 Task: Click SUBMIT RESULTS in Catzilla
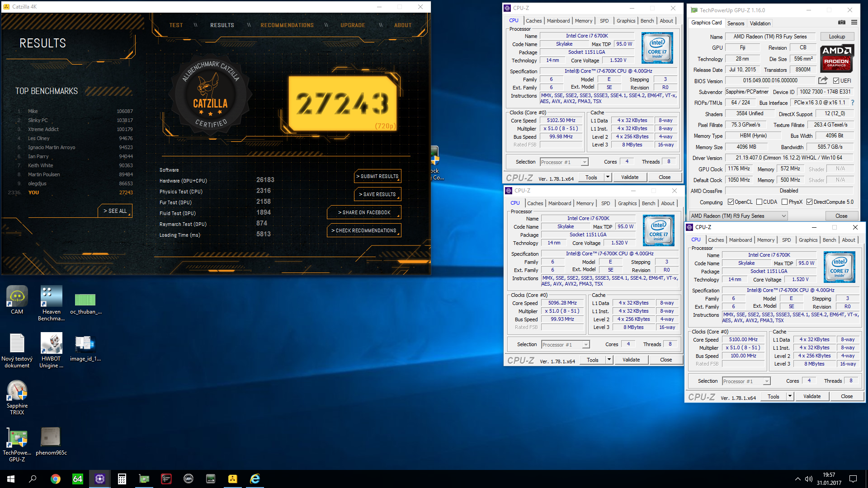coord(377,176)
